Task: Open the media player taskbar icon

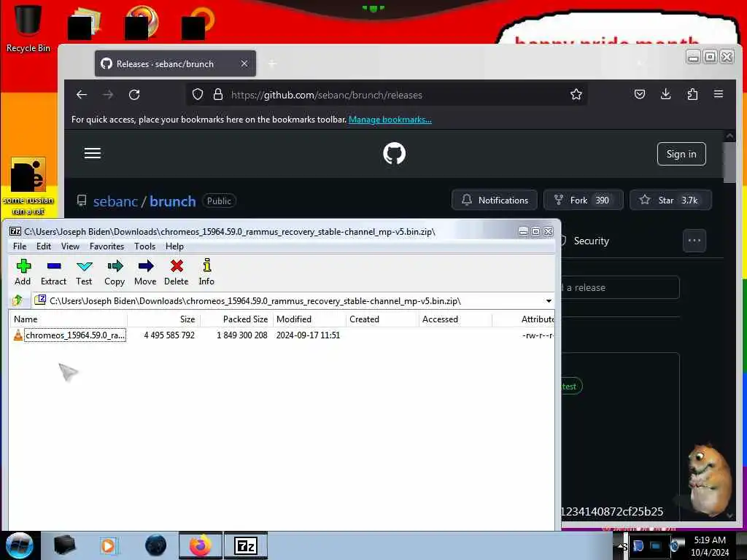Action: [109, 545]
